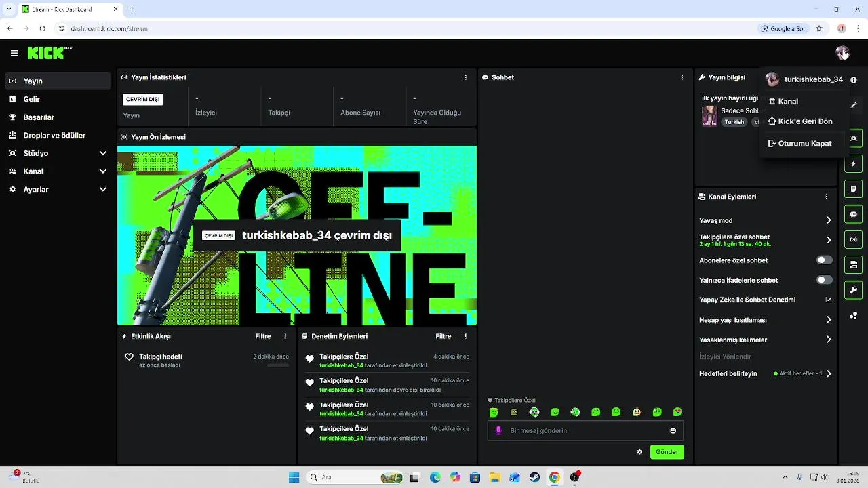Click the Windows Start button on the taskbar

(x=294, y=477)
